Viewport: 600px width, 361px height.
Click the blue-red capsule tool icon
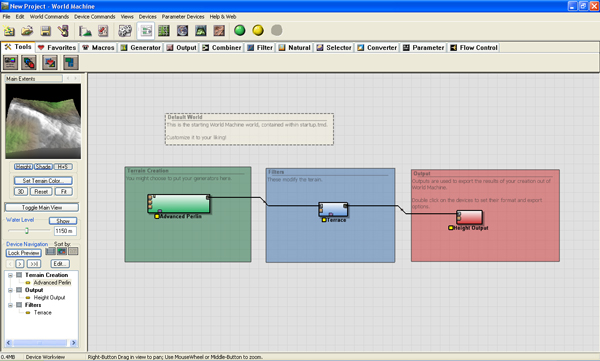29,62
